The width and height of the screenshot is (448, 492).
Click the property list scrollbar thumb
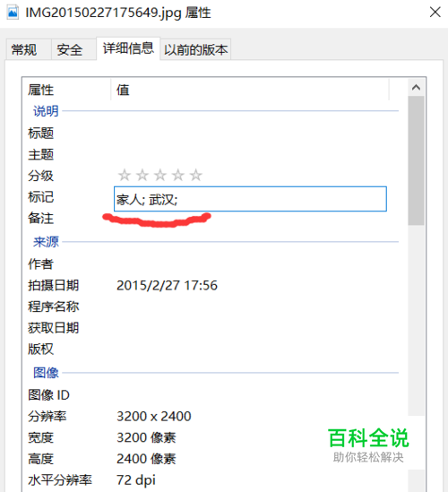tap(416, 160)
